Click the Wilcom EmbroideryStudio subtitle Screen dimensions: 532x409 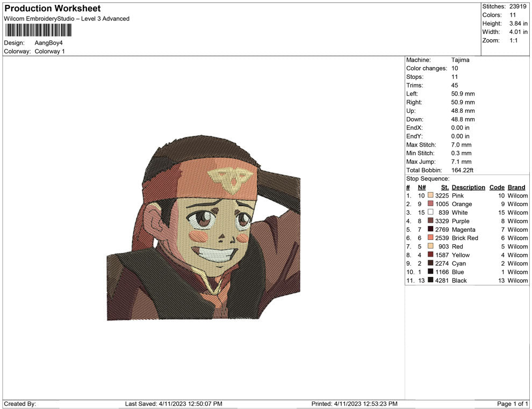tap(67, 19)
